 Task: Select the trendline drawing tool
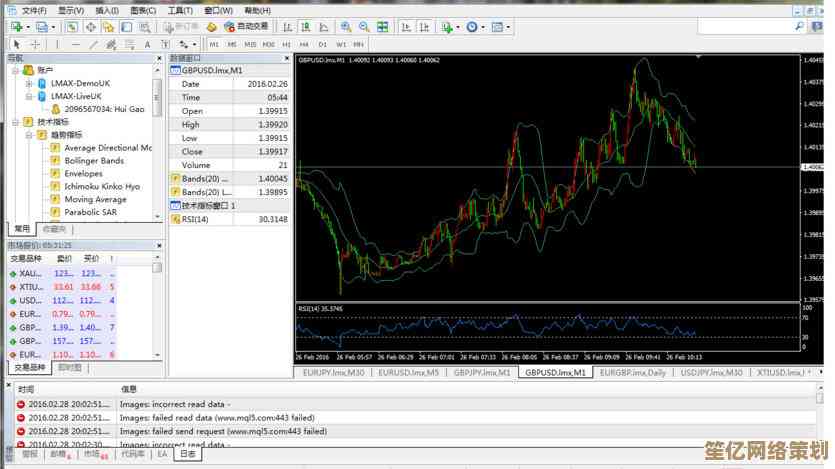(x=92, y=44)
